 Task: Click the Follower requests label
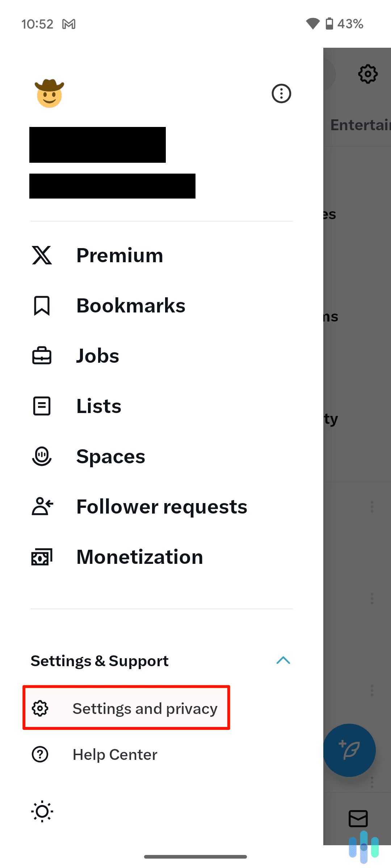click(161, 507)
